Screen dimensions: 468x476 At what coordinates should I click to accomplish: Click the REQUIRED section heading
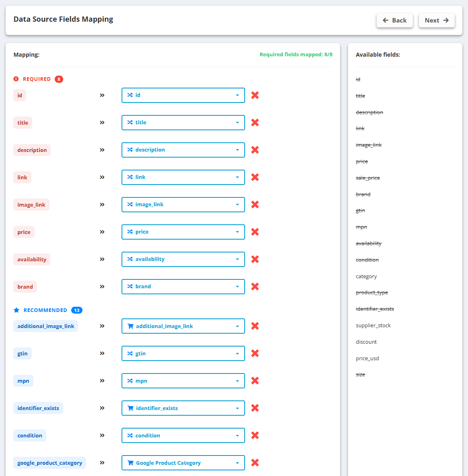pos(37,79)
